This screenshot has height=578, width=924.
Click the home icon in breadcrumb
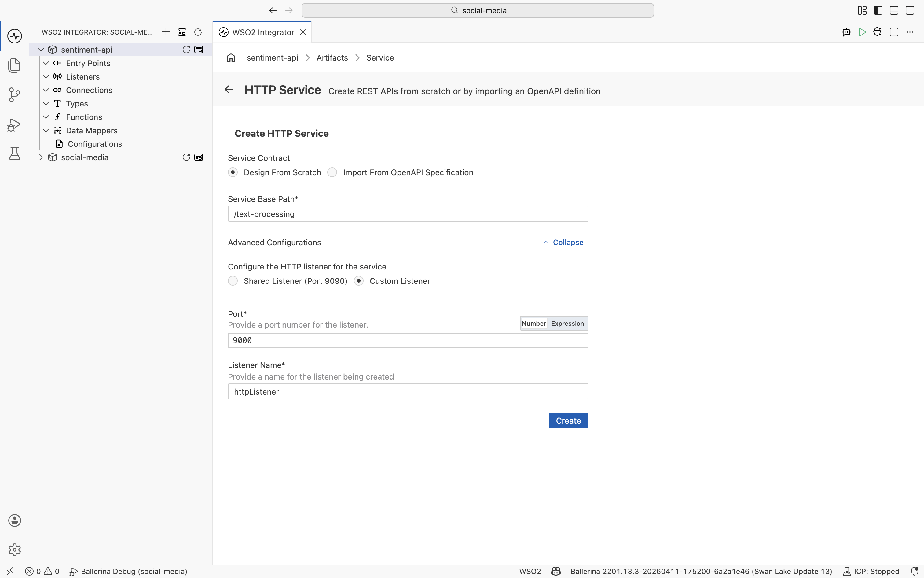point(231,58)
